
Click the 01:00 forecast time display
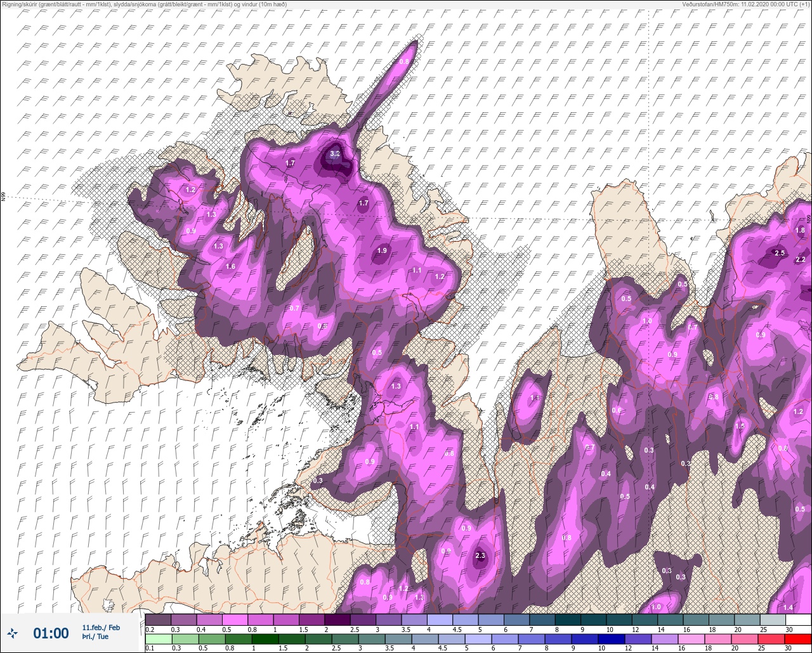click(51, 633)
